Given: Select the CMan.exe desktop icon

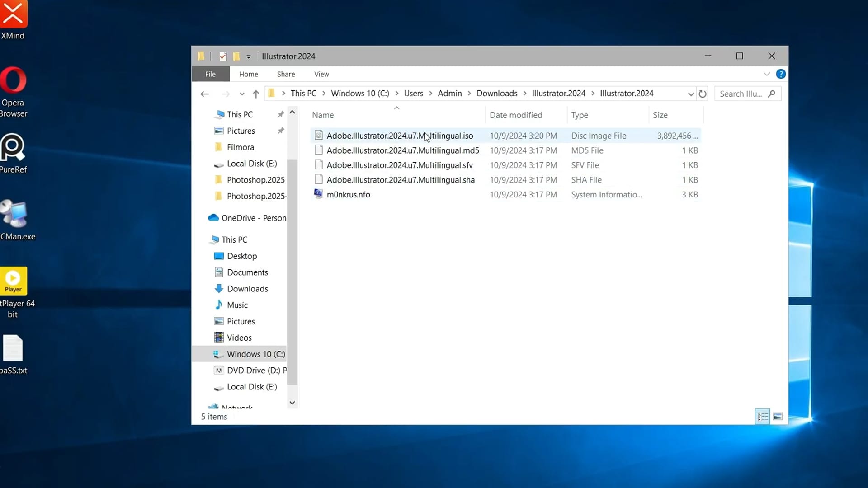Looking at the screenshot, I should pyautogui.click(x=16, y=221).
